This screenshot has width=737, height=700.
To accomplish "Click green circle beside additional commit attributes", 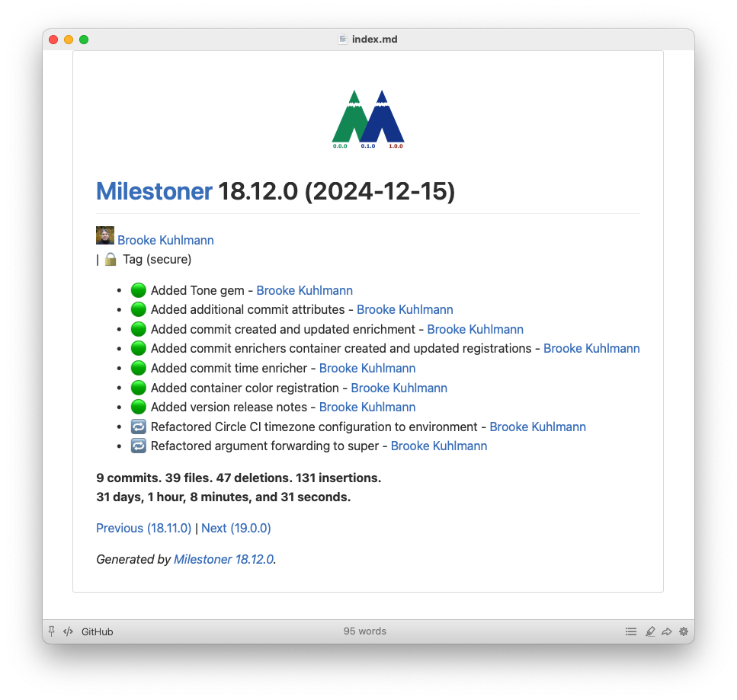I will pyautogui.click(x=138, y=309).
